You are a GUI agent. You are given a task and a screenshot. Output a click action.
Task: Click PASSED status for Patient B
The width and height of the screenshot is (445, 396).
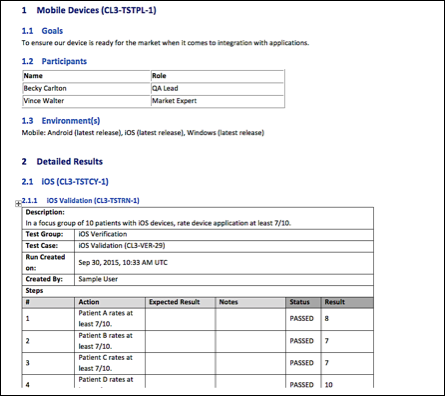[x=302, y=341]
